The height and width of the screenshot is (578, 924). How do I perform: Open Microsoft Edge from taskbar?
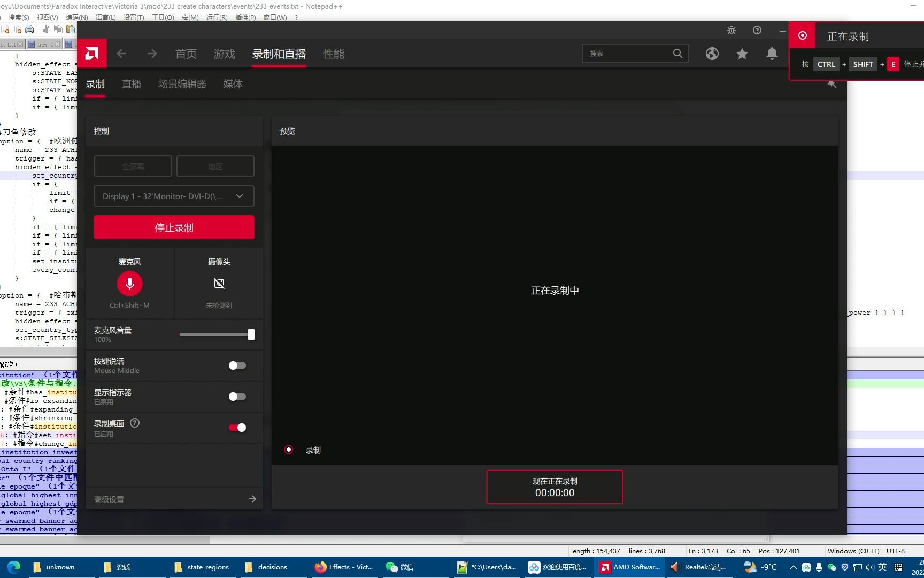click(14, 567)
